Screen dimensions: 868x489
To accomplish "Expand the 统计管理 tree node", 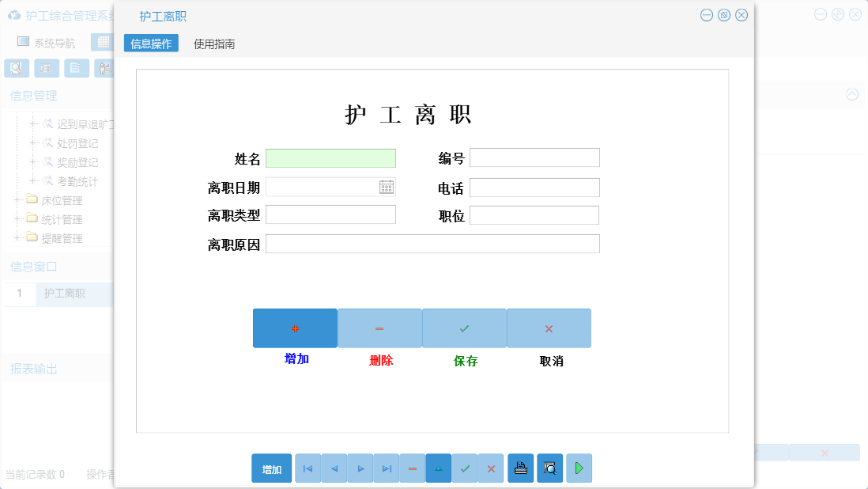I will click(18, 219).
